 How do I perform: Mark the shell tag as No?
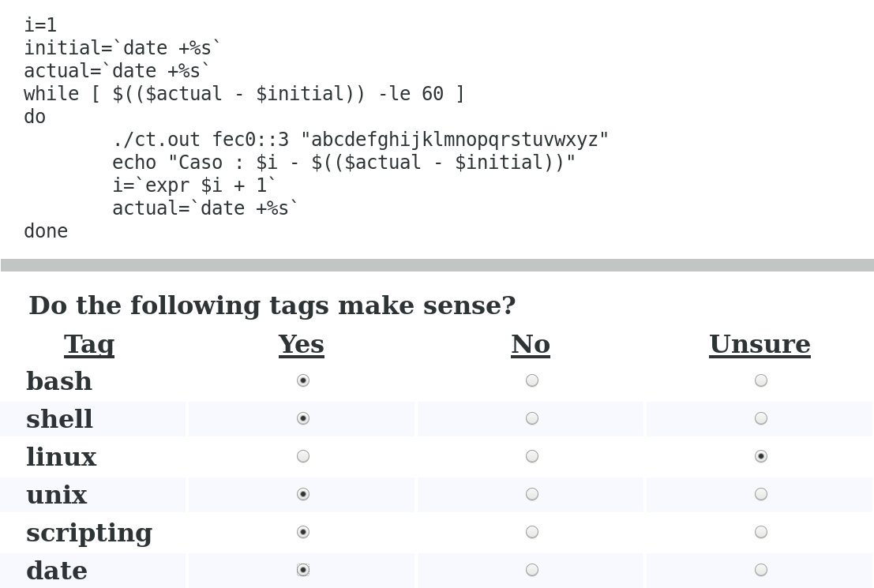point(532,418)
